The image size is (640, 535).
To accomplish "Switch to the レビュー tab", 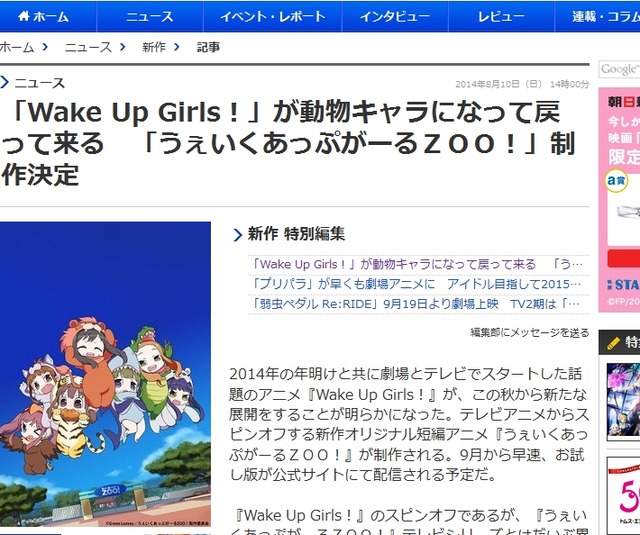I will (x=501, y=16).
